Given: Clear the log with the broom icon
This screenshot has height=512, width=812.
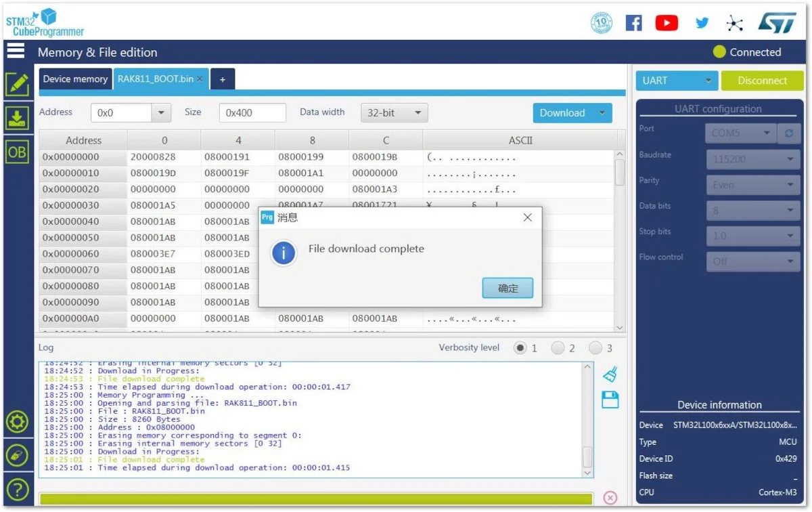Looking at the screenshot, I should coord(610,374).
